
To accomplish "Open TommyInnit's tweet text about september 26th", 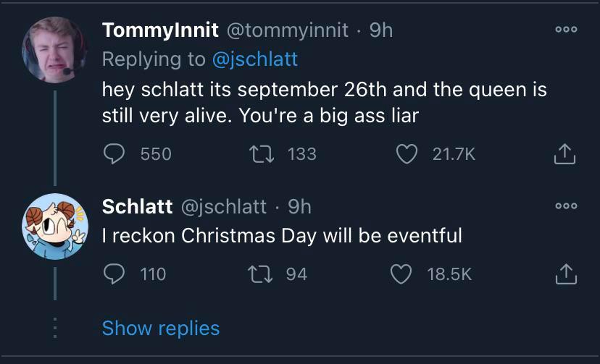I will (x=324, y=102).
